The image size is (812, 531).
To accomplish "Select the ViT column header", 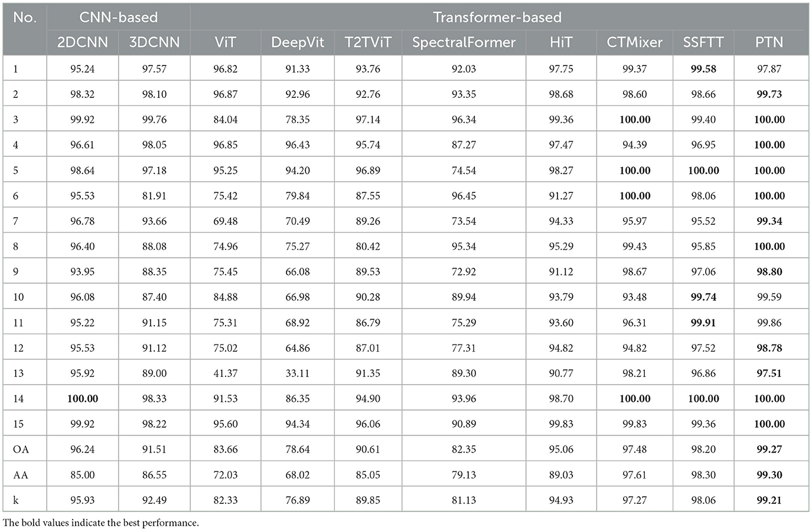I will 225,42.
